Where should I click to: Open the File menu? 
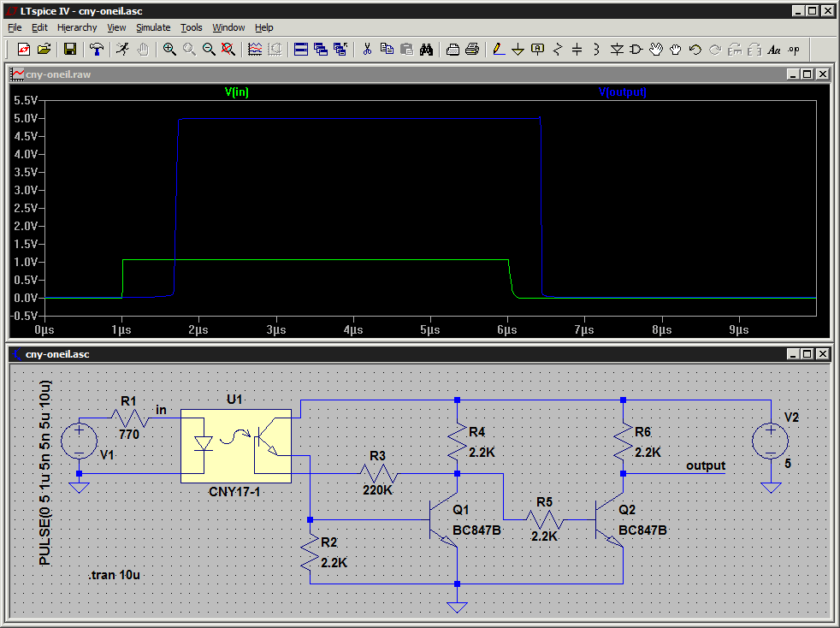15,27
